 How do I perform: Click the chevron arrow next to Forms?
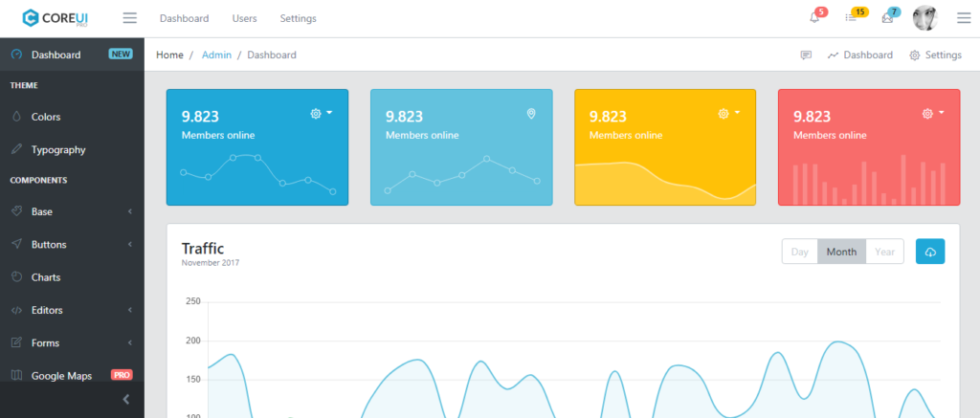[x=130, y=343]
